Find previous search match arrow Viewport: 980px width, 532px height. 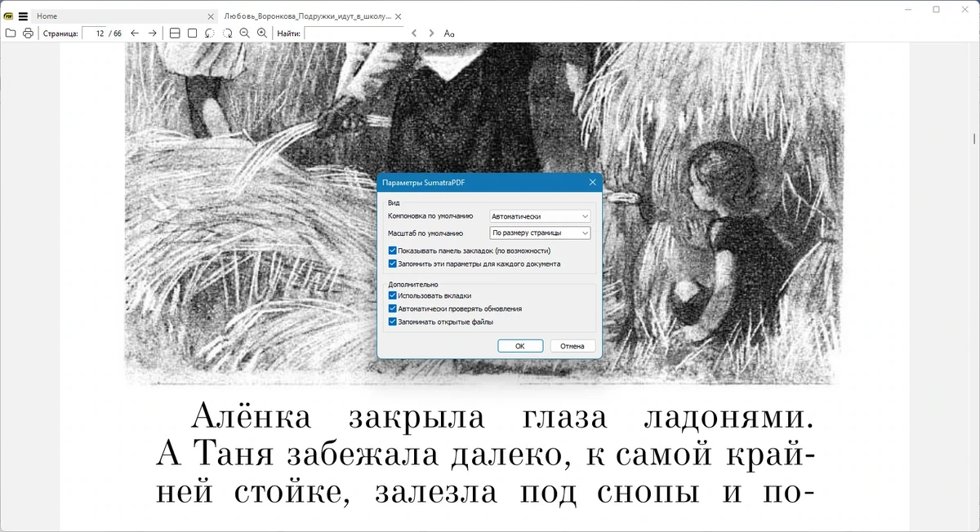(x=414, y=33)
